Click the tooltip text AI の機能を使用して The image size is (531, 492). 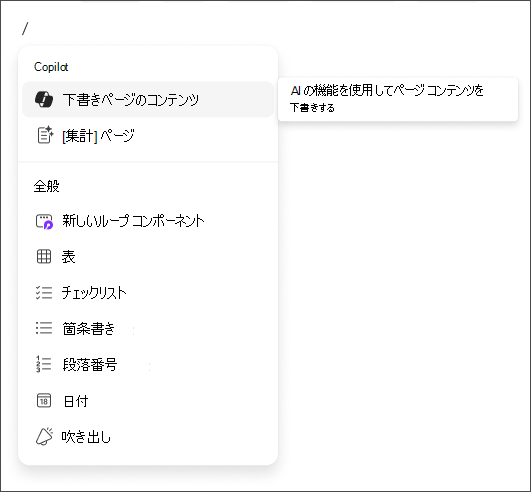[341, 90]
